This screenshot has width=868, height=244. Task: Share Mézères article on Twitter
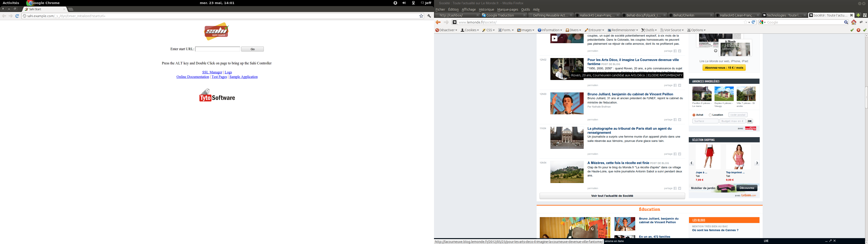point(680,188)
